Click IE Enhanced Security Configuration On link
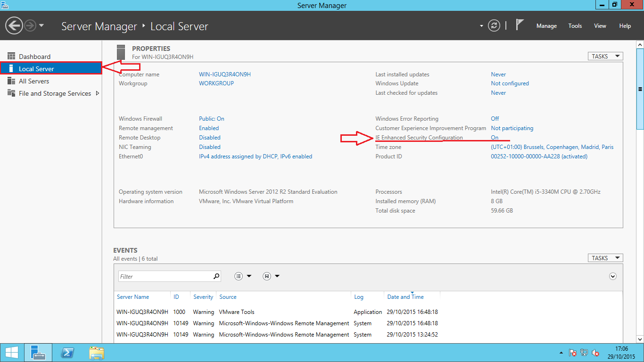This screenshot has height=362, width=644. tap(495, 138)
